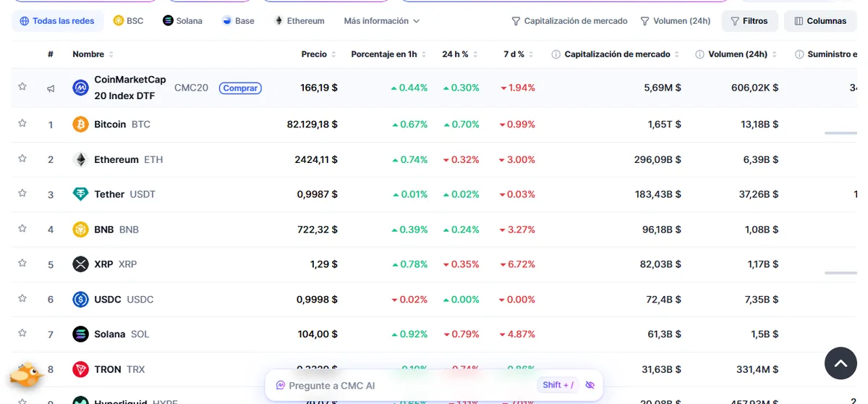This screenshot has width=868, height=404.
Task: Click the Comprar button for CMC20
Action: click(240, 88)
